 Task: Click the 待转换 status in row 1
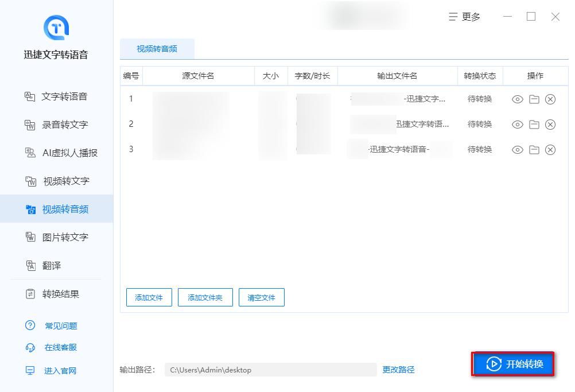pyautogui.click(x=480, y=99)
